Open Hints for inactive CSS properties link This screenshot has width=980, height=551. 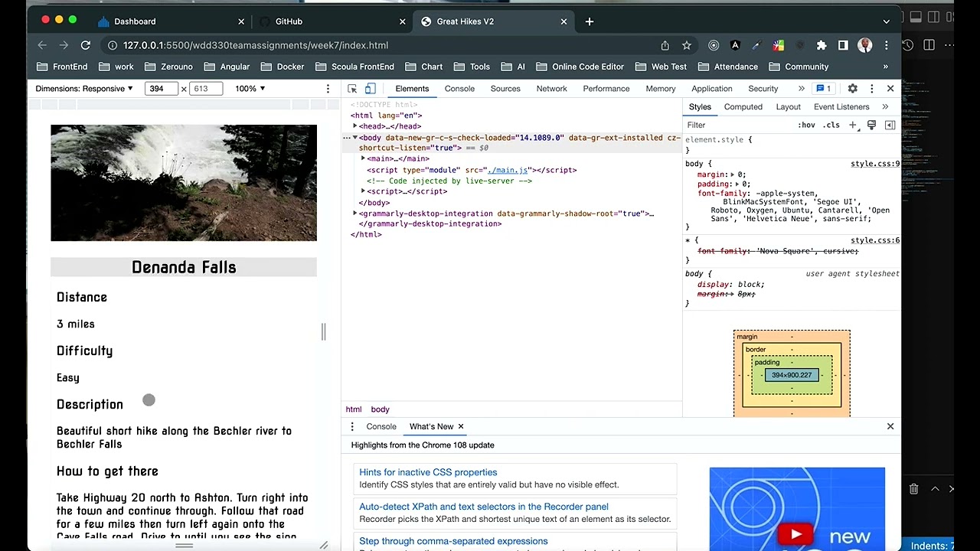[x=428, y=472]
